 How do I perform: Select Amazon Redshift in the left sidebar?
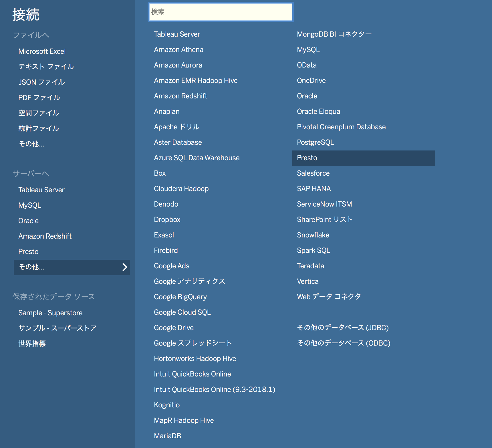45,236
